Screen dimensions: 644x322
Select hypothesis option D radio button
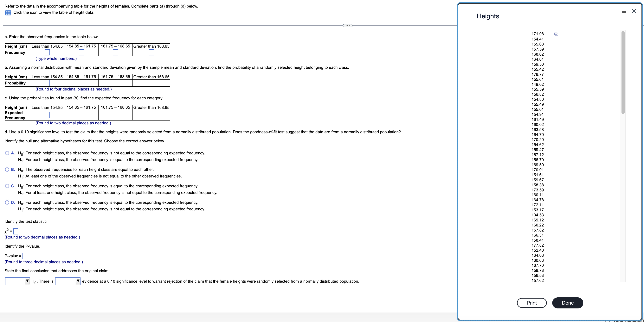[x=7, y=202]
